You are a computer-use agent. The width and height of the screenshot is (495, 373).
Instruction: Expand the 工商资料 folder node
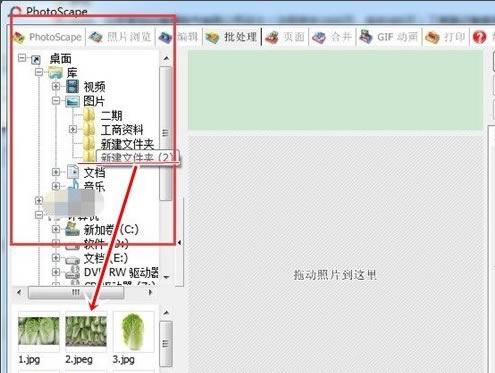pos(73,129)
